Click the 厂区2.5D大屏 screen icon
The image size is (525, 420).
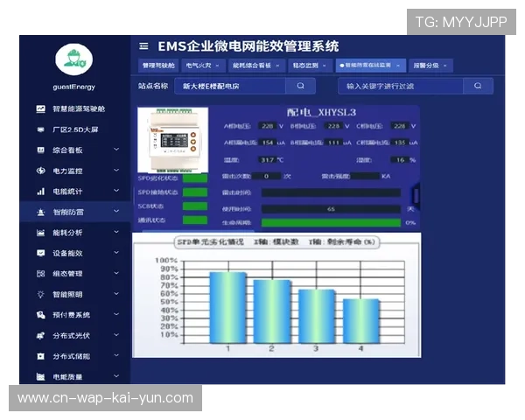point(40,129)
